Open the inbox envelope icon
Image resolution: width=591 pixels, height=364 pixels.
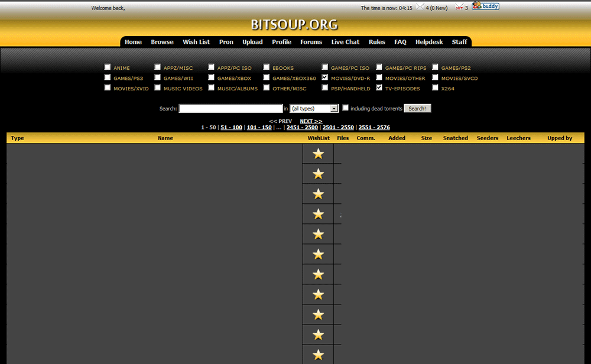[420, 6]
